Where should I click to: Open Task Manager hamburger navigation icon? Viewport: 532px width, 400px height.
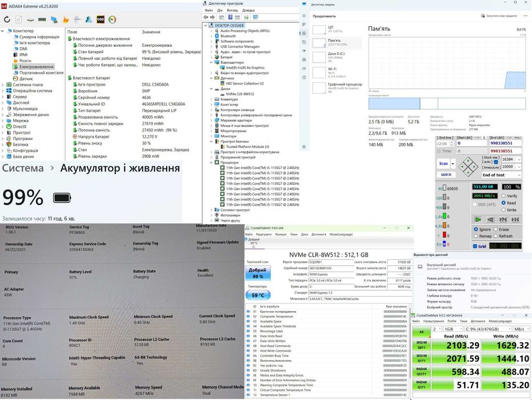point(304,15)
